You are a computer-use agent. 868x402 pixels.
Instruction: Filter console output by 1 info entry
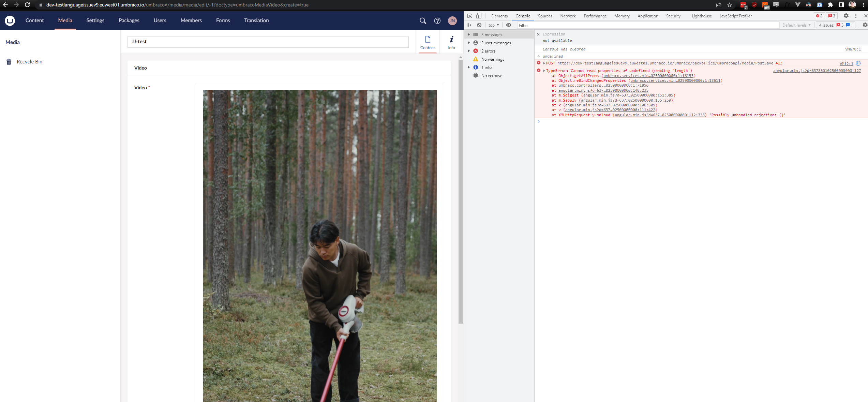pyautogui.click(x=487, y=67)
